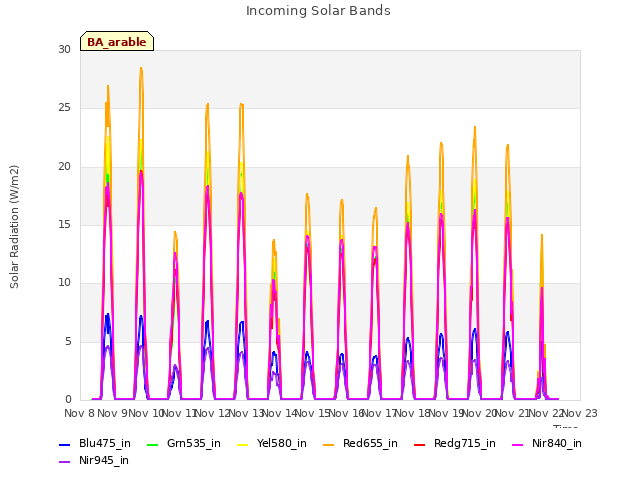Image resolution: width=640 pixels, height=480 pixels.
Task: Click the Solar Radiation (W/m2) axis label
Action: (x=14, y=227)
